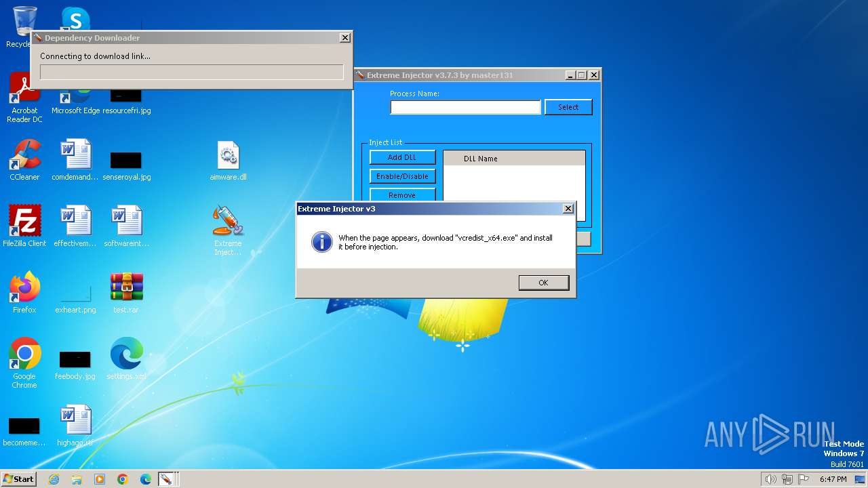
Task: Focus the Process Name text field
Action: coord(465,107)
